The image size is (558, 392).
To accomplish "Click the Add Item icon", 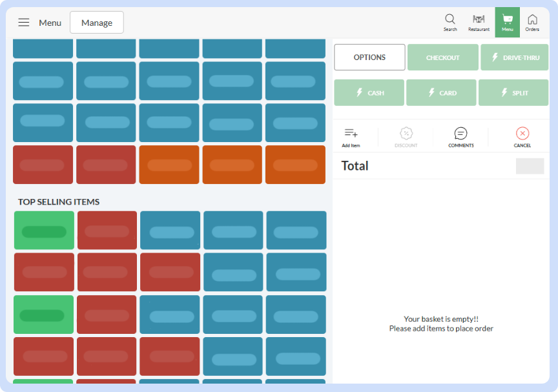I will click(x=351, y=134).
